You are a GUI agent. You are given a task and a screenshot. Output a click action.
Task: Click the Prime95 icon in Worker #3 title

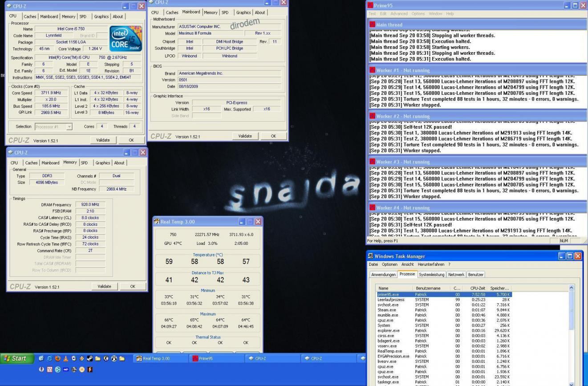pos(372,162)
